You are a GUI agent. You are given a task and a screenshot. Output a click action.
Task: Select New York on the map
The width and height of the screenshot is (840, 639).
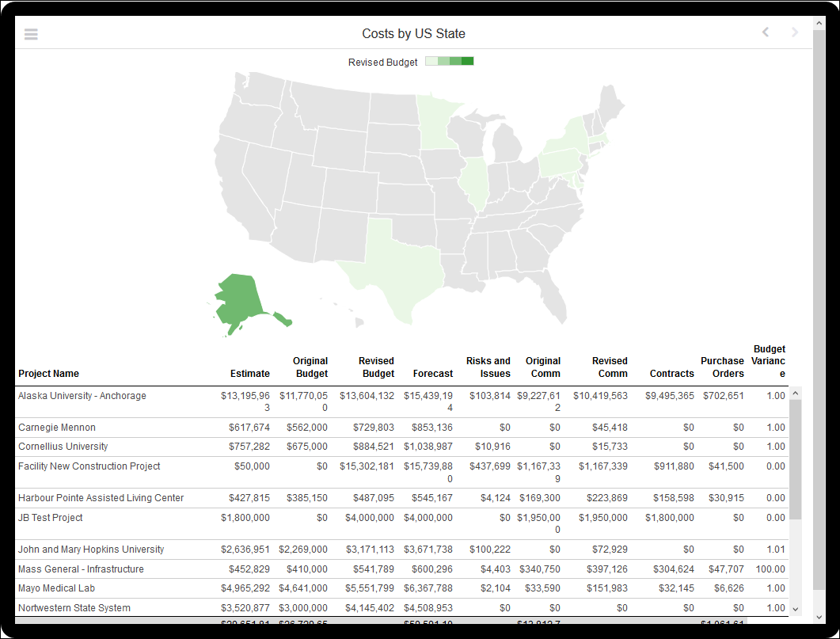pyautogui.click(x=569, y=137)
